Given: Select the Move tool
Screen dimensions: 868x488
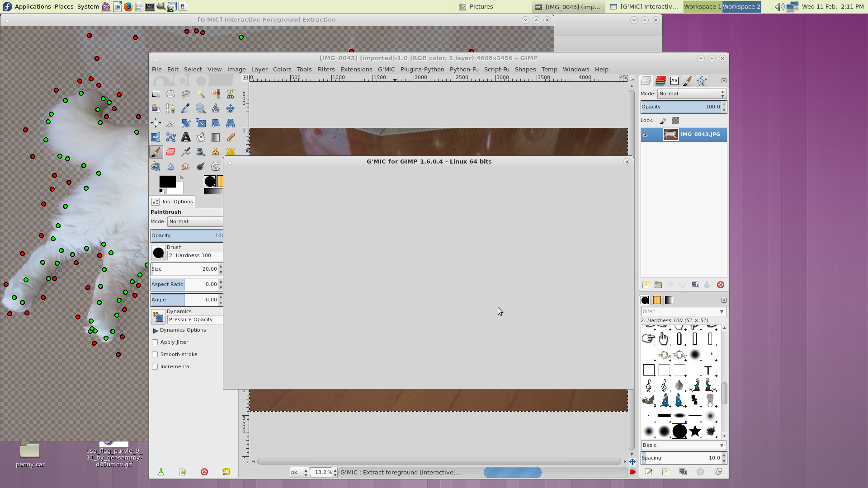Looking at the screenshot, I should 230,108.
